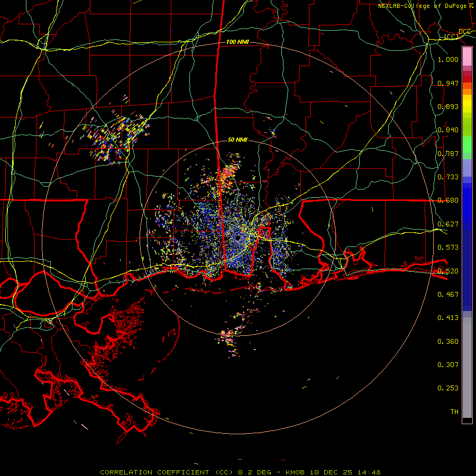This screenshot has height=476, width=476.
Task: Click the '0.360' color scale value
Action: pos(448,342)
